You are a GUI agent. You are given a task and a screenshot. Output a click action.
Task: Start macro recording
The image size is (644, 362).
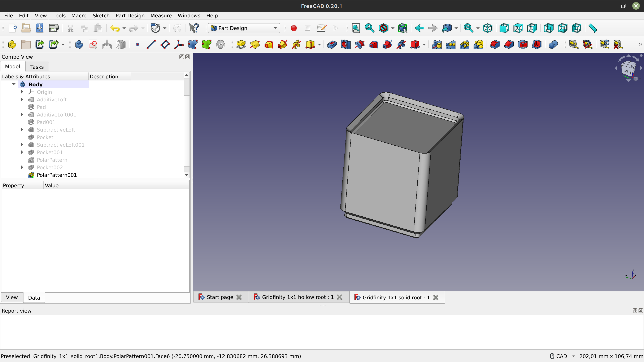294,28
